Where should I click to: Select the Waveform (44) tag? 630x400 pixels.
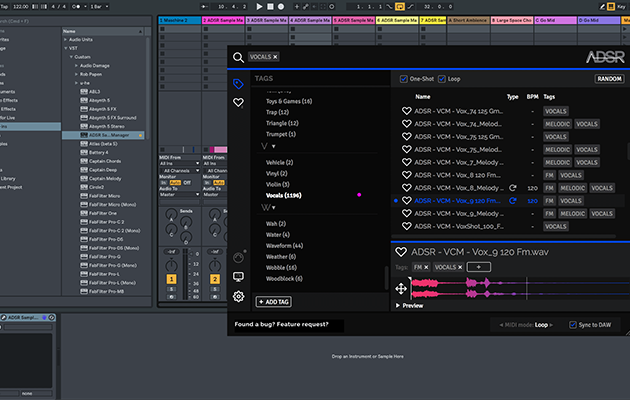tap(284, 244)
